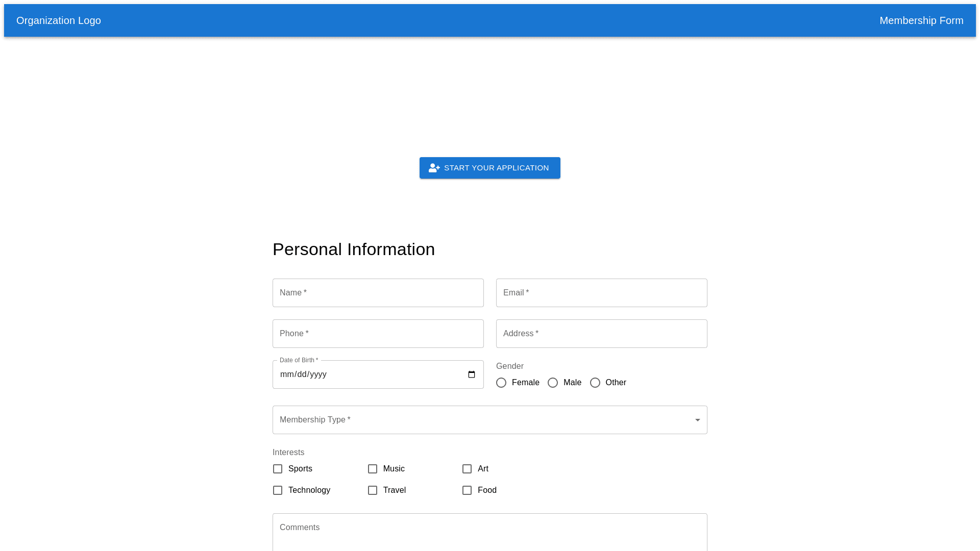Select the Male gender option
Viewport: 980px width, 551px height.
(553, 383)
